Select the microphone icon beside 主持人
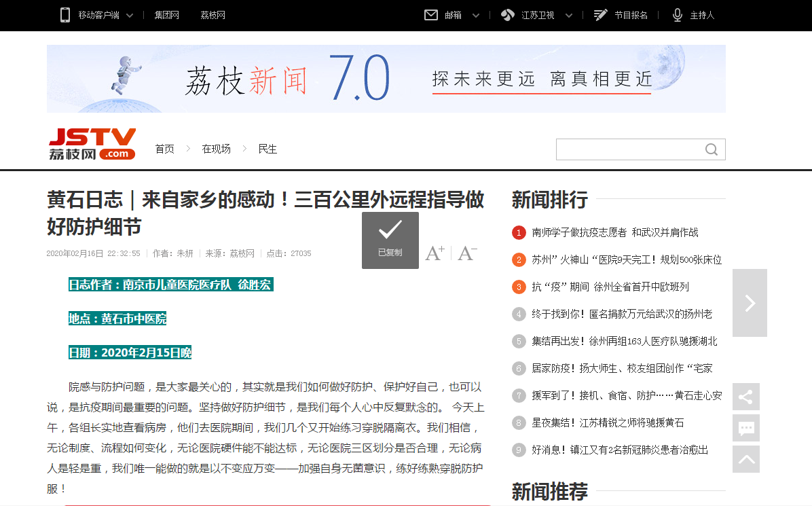This screenshot has width=812, height=506. 676,14
